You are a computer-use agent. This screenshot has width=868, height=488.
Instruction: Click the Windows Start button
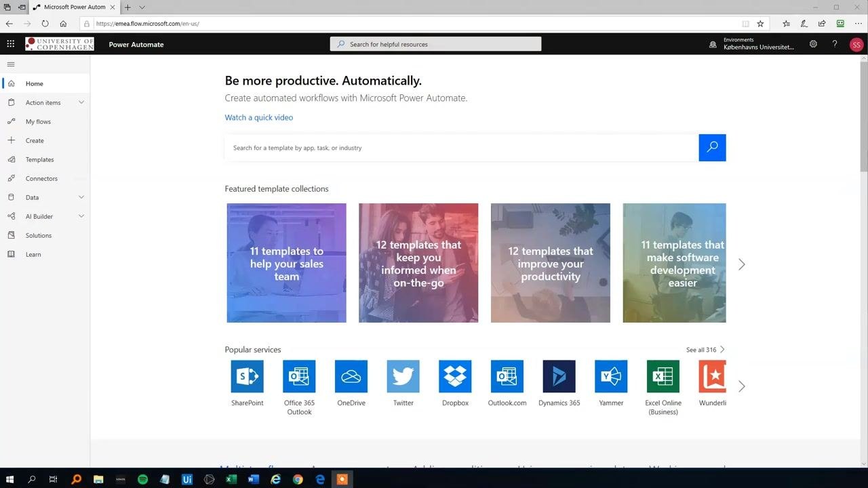[x=9, y=479]
